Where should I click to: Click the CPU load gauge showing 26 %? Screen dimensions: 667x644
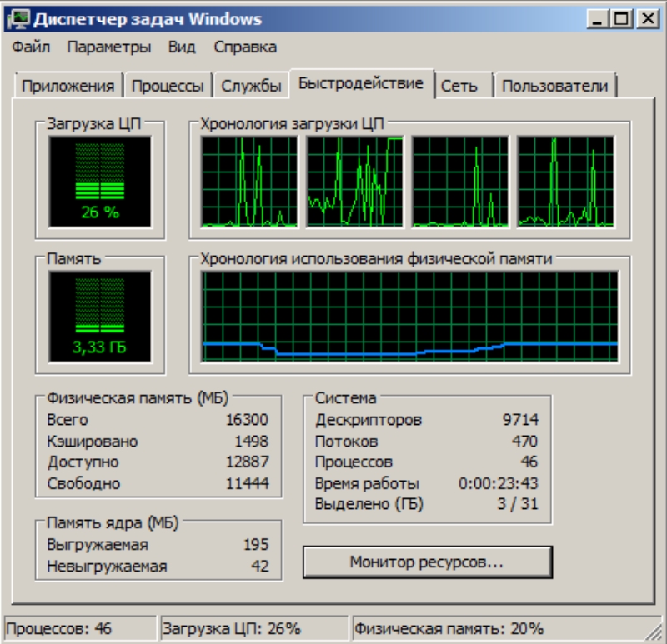(x=100, y=182)
